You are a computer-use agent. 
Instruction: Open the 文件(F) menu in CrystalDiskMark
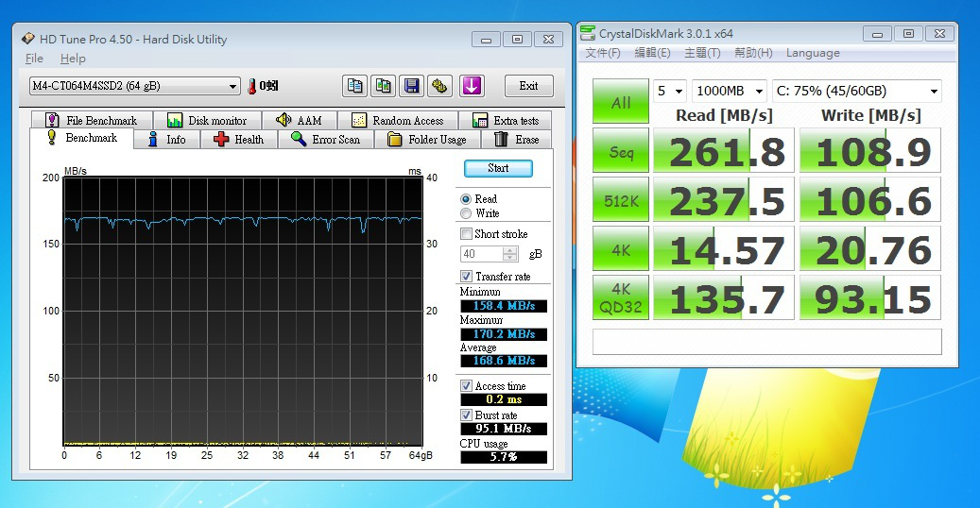603,53
